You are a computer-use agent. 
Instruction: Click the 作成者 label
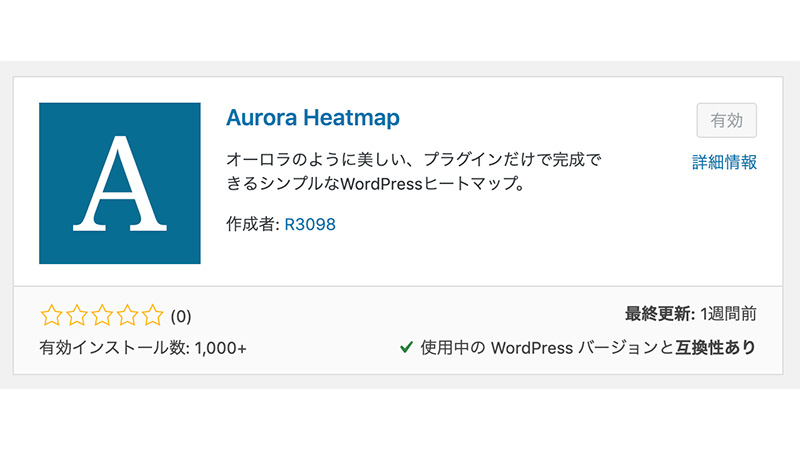(x=253, y=224)
